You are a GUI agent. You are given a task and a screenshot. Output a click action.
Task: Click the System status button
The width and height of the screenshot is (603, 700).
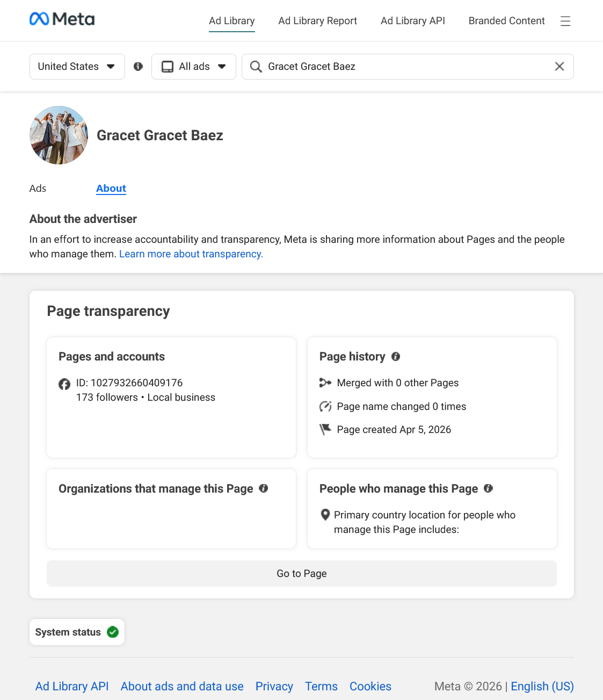(77, 632)
